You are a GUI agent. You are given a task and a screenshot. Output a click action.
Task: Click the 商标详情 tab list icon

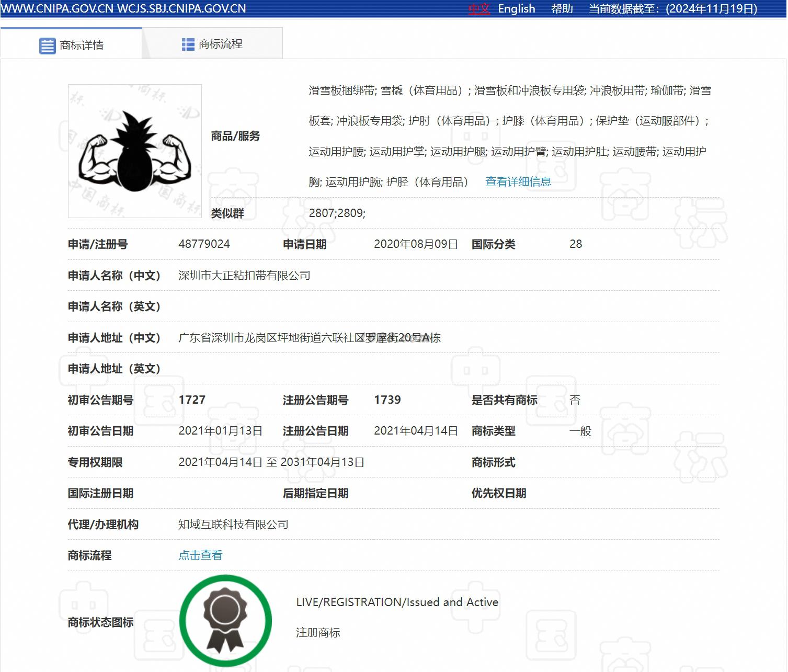tap(47, 45)
